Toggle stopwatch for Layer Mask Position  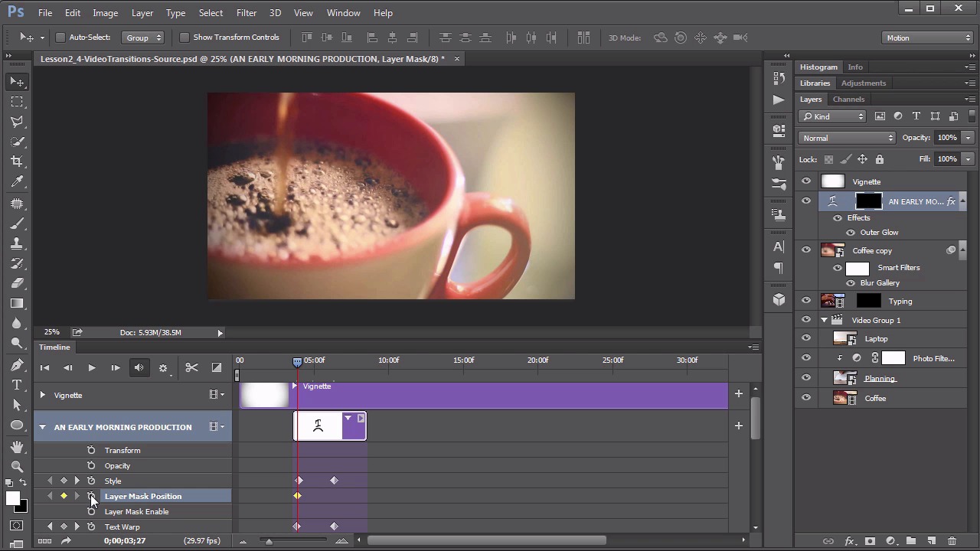(x=91, y=496)
